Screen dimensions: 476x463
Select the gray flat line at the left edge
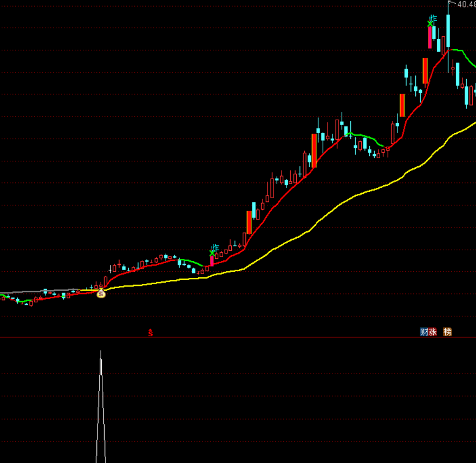pos(40,291)
